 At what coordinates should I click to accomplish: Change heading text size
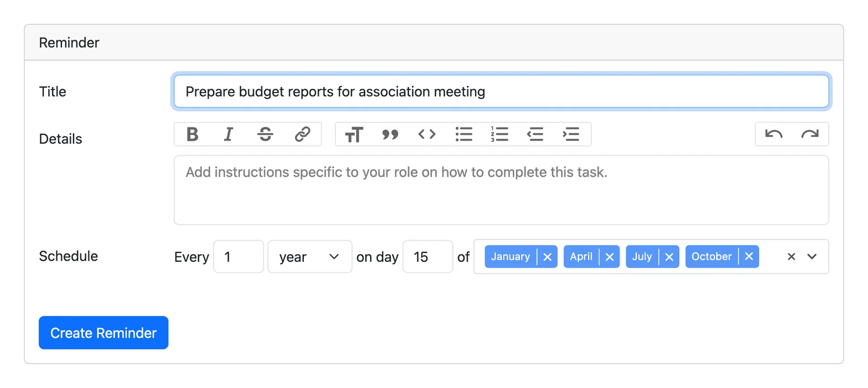pos(354,134)
